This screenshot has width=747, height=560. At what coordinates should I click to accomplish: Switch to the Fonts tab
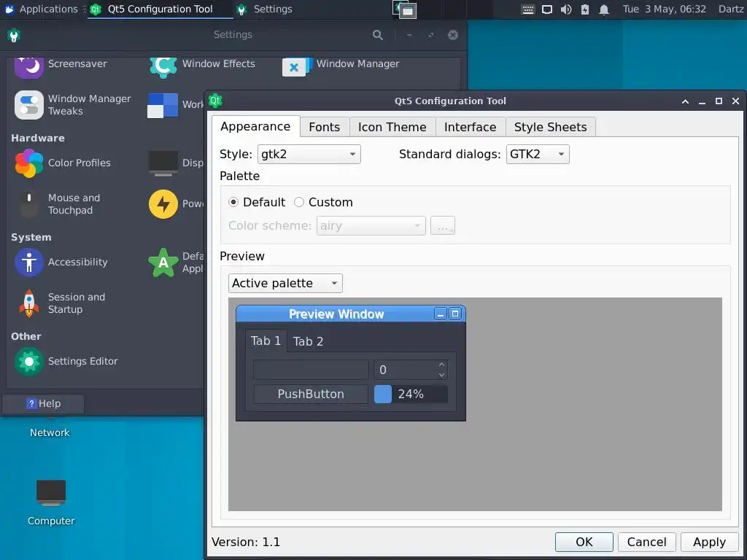click(x=325, y=127)
